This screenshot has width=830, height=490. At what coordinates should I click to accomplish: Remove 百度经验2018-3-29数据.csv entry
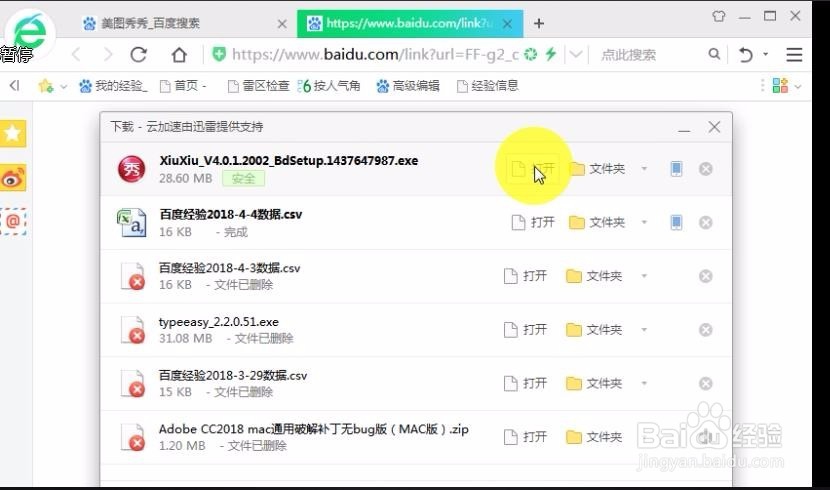point(706,383)
